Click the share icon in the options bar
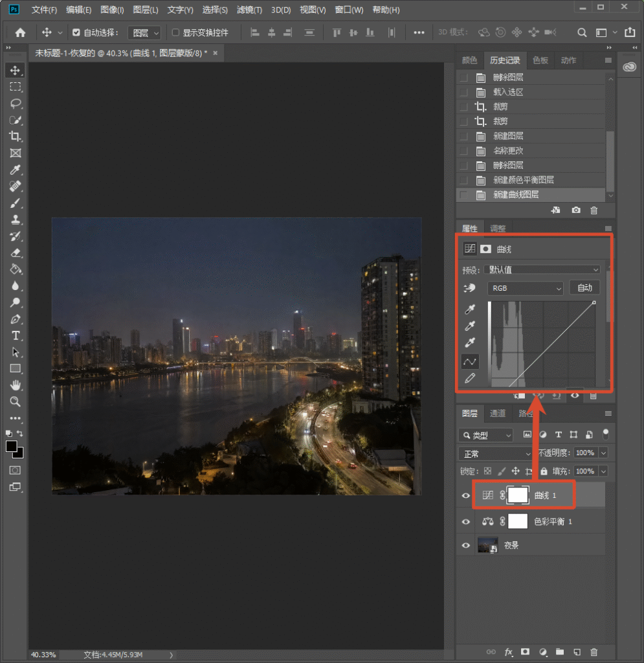Screen dimensions: 644x663 [630, 32]
